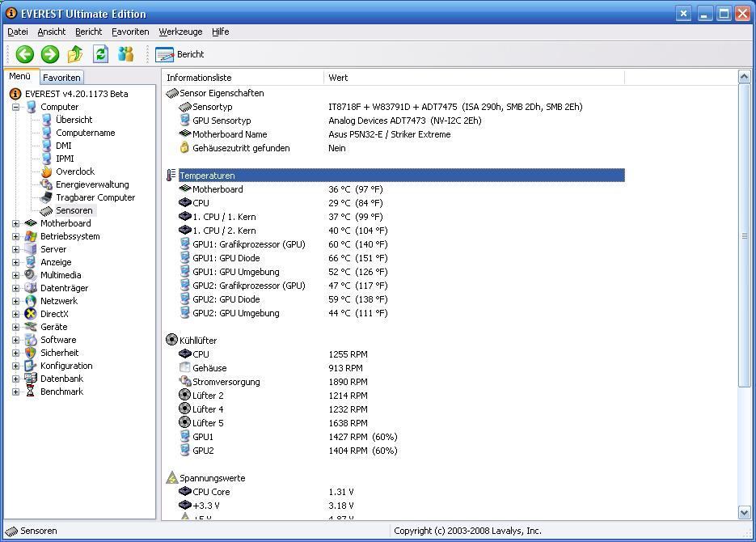Collapse the Computer tree node
756x542 pixels.
[x=16, y=107]
